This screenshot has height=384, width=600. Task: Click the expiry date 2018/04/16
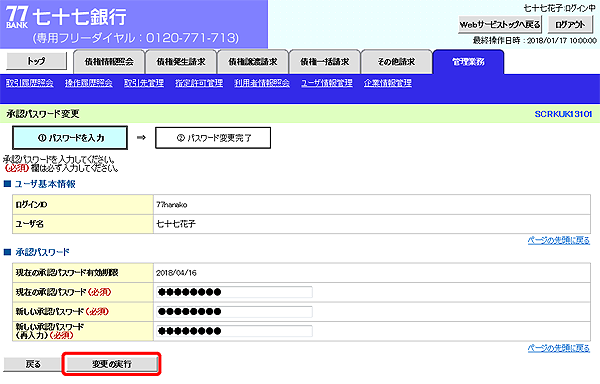point(176,273)
